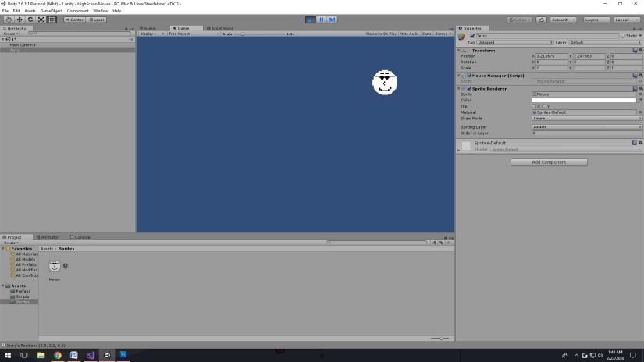Select the Rect transform tool

coord(52,20)
